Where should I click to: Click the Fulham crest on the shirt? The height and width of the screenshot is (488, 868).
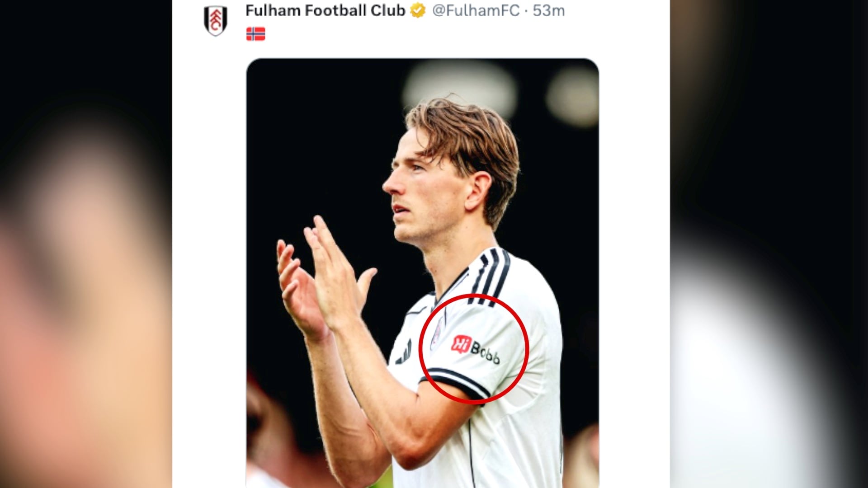(437, 333)
